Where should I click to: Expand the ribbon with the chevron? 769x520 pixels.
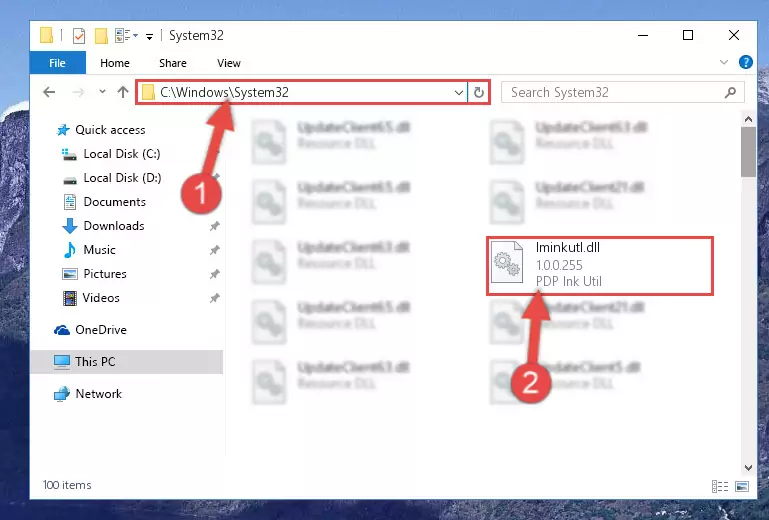coord(723,62)
